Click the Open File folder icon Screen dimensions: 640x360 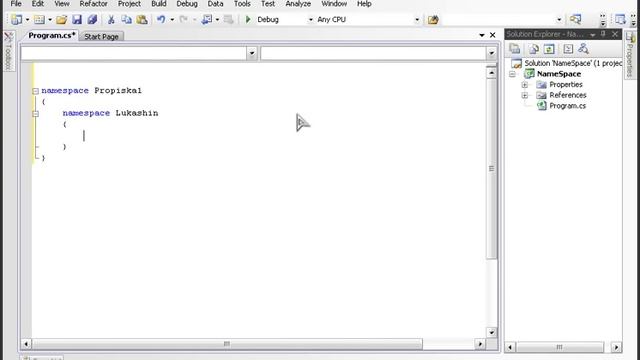tap(62, 19)
